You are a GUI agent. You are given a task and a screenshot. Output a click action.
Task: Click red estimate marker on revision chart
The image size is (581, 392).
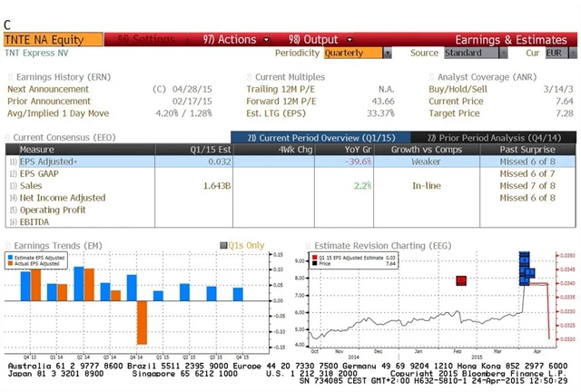tap(461, 281)
